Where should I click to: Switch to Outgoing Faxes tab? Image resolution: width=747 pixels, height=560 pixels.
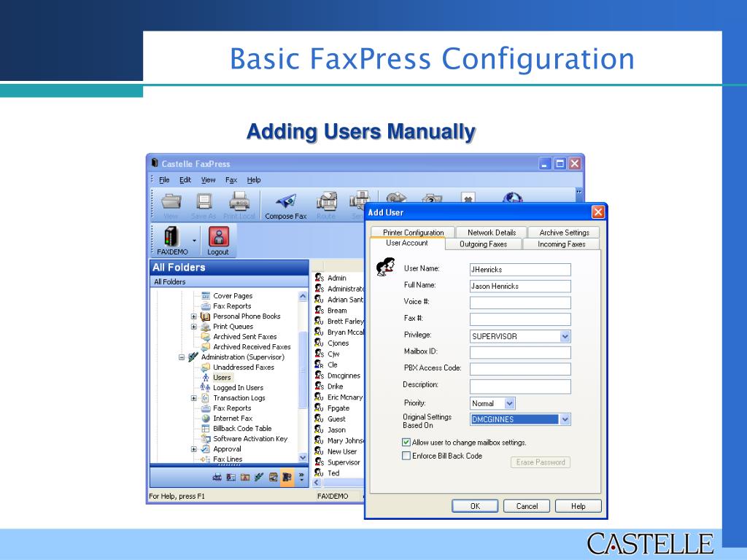point(483,244)
